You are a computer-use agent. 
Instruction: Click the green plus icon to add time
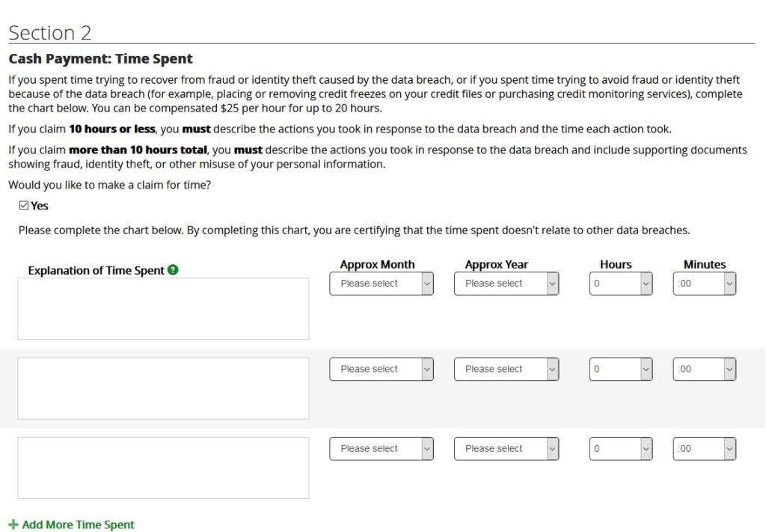click(13, 525)
